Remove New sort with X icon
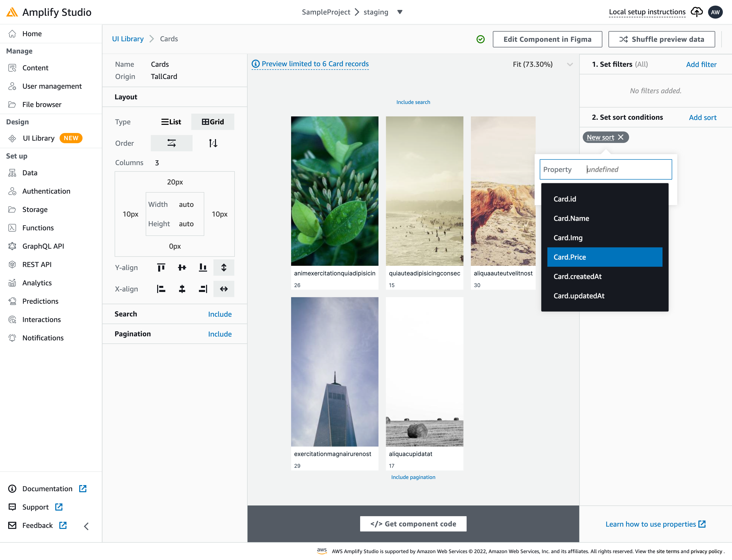The image size is (732, 560). 621,137
